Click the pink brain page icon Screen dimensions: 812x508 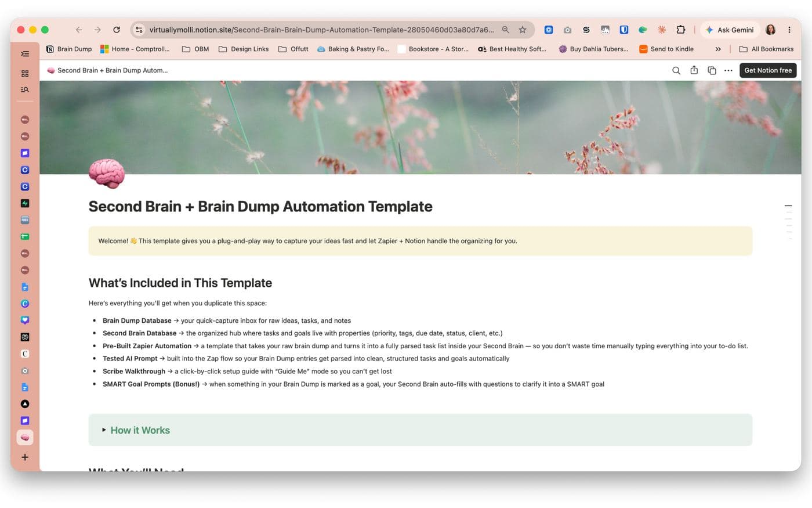pos(107,174)
